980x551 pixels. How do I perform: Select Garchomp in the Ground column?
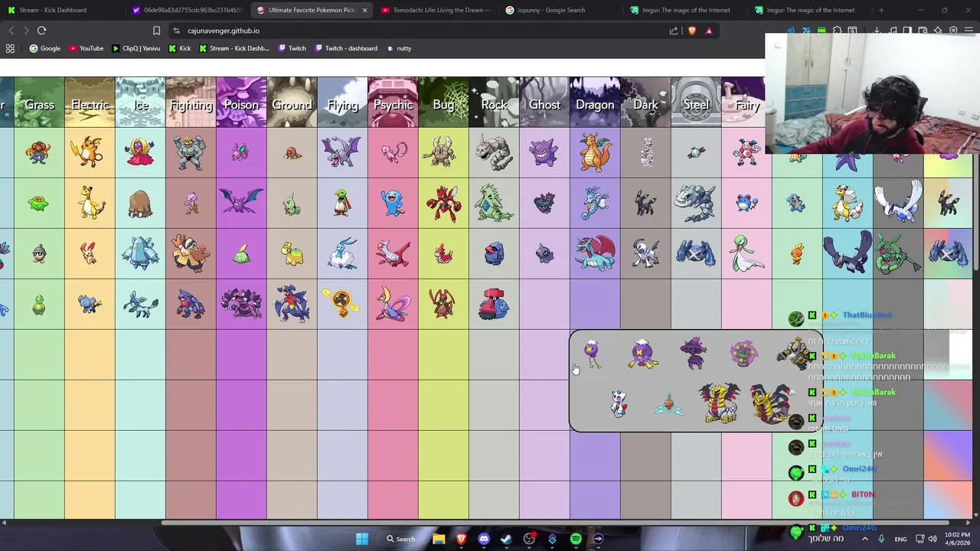292,304
